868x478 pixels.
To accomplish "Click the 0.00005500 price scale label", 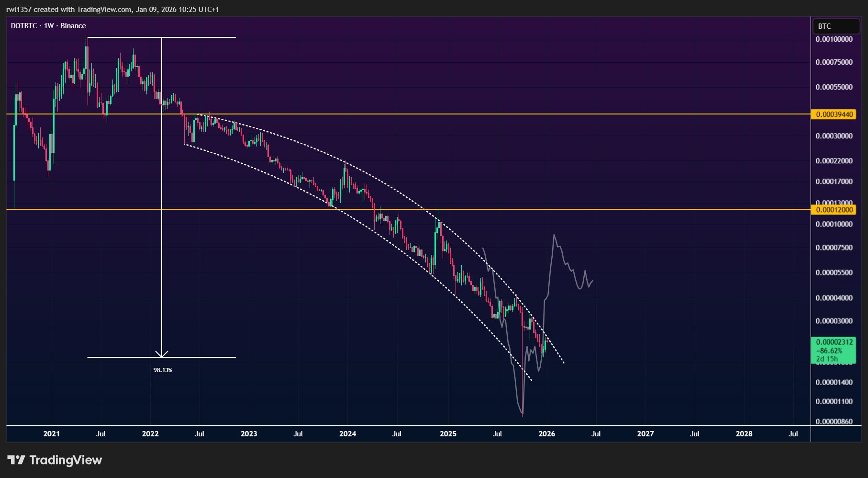I will pyautogui.click(x=834, y=273).
